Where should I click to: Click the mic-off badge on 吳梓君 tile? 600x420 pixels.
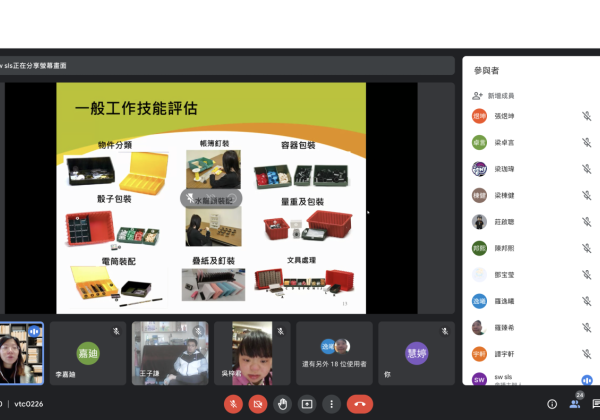(x=280, y=331)
